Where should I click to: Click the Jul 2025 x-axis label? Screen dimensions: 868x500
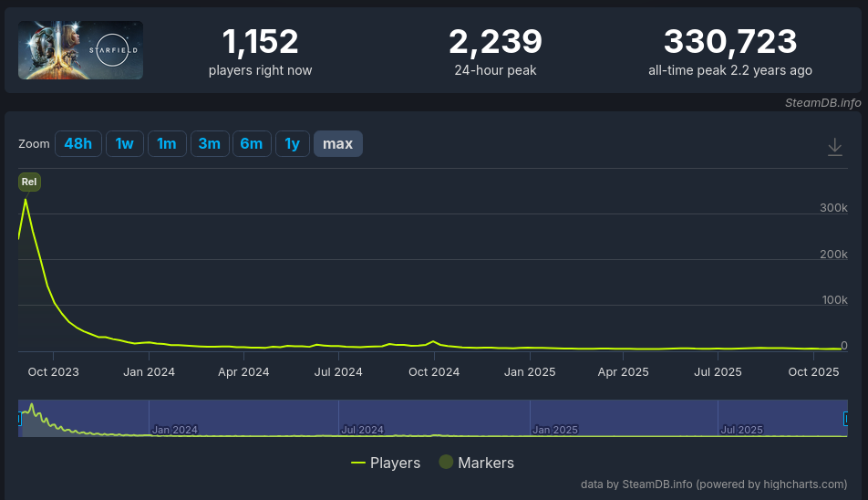point(718,372)
